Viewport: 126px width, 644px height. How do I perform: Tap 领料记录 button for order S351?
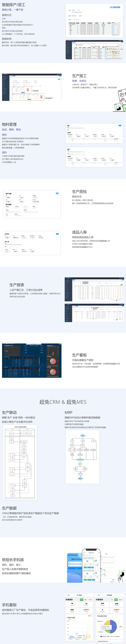(x=89, y=580)
